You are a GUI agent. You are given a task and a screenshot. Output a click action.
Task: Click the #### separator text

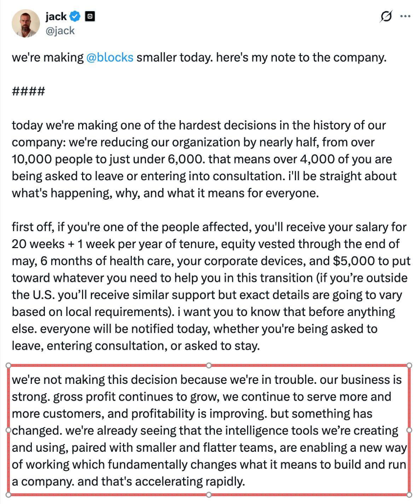(x=28, y=91)
